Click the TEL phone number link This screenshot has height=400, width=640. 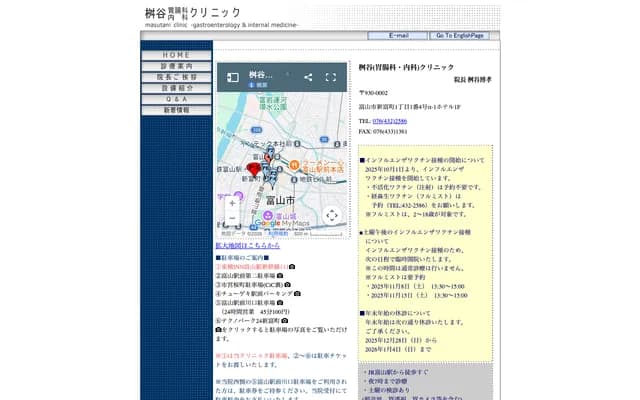390,121
